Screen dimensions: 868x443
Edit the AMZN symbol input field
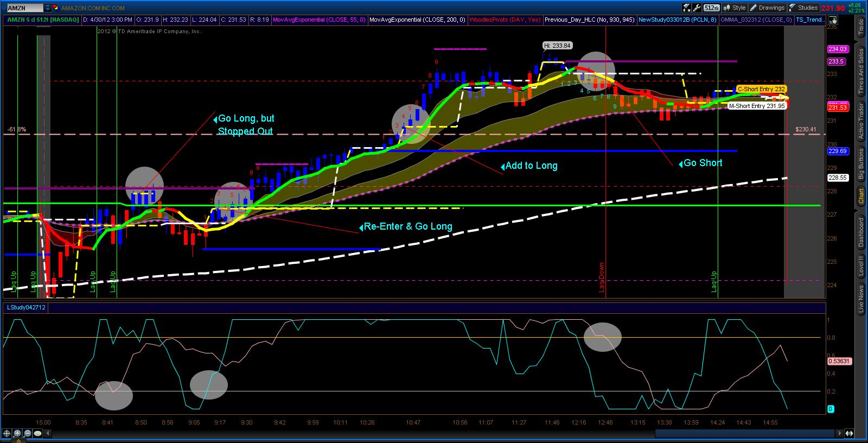tap(24, 8)
